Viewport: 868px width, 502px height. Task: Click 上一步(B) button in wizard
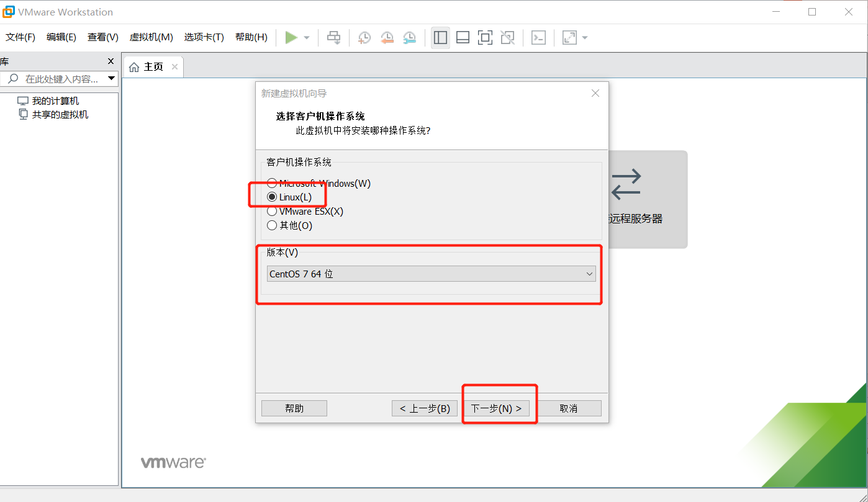tap(425, 408)
